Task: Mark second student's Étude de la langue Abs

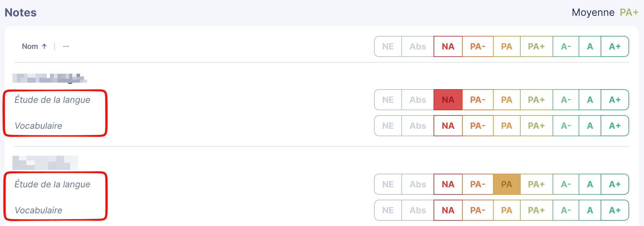Action: [x=417, y=184]
